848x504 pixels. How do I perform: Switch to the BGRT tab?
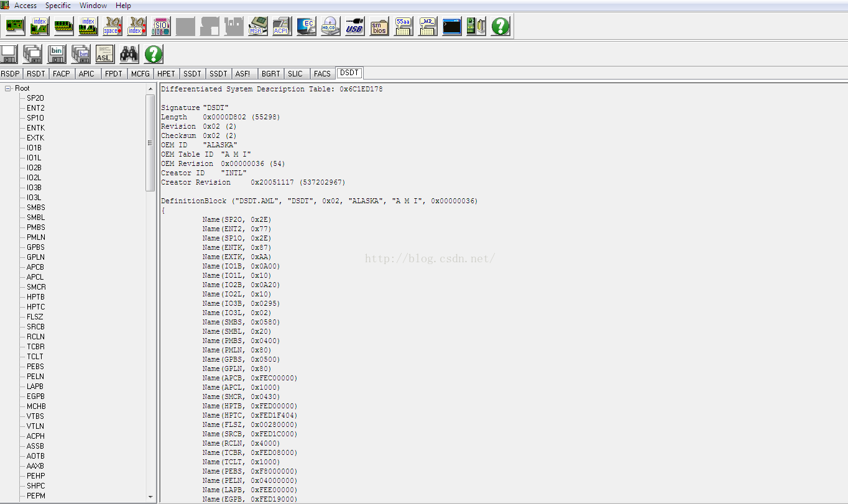click(270, 74)
